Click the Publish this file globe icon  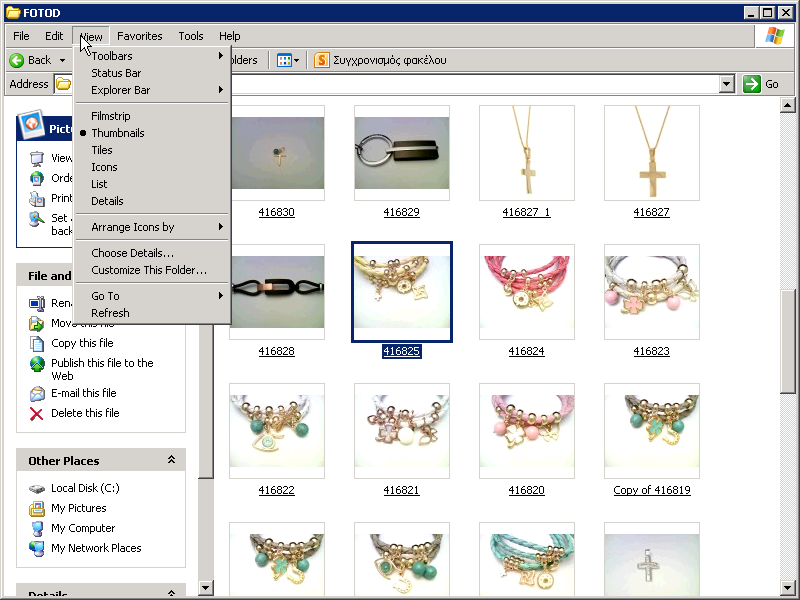click(37, 364)
